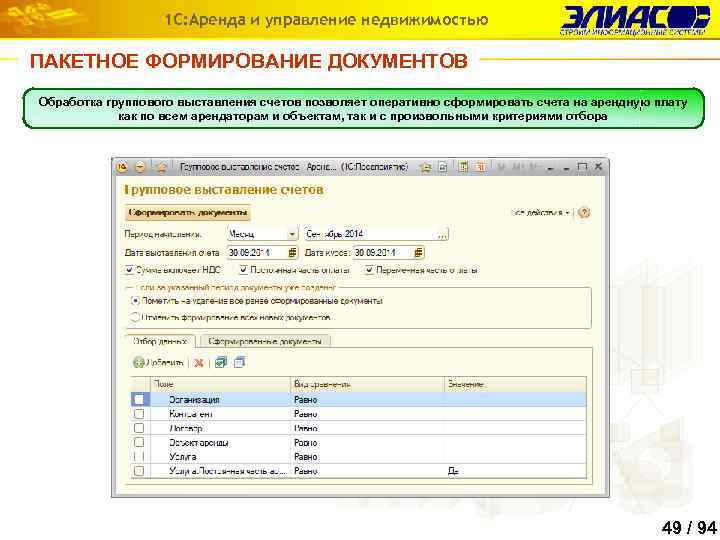Click the orange round arrow button beside 1C logo
The image size is (720, 540).
point(141,168)
